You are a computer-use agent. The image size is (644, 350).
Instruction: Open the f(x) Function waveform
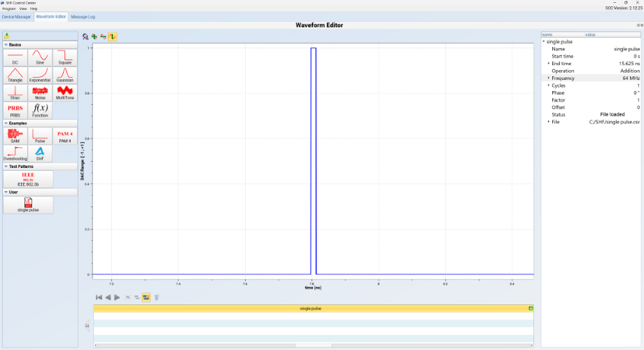(40, 109)
